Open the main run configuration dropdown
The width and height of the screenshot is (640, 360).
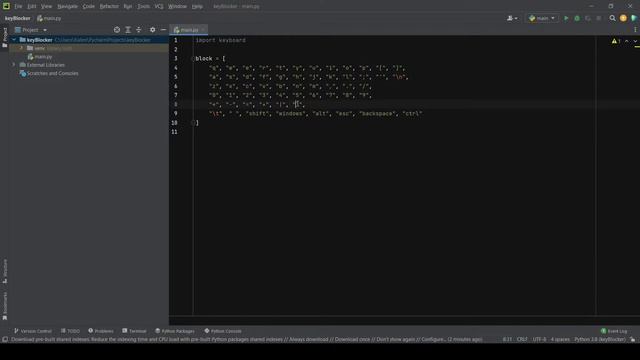click(542, 18)
